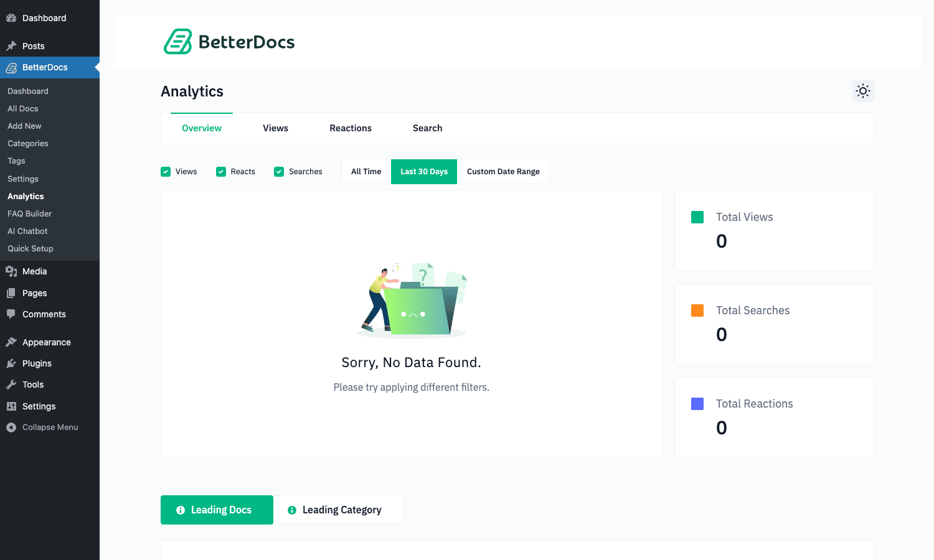Viewport: 934px width, 560px height.
Task: Uncheck the Reacts checkbox
Action: (x=221, y=172)
